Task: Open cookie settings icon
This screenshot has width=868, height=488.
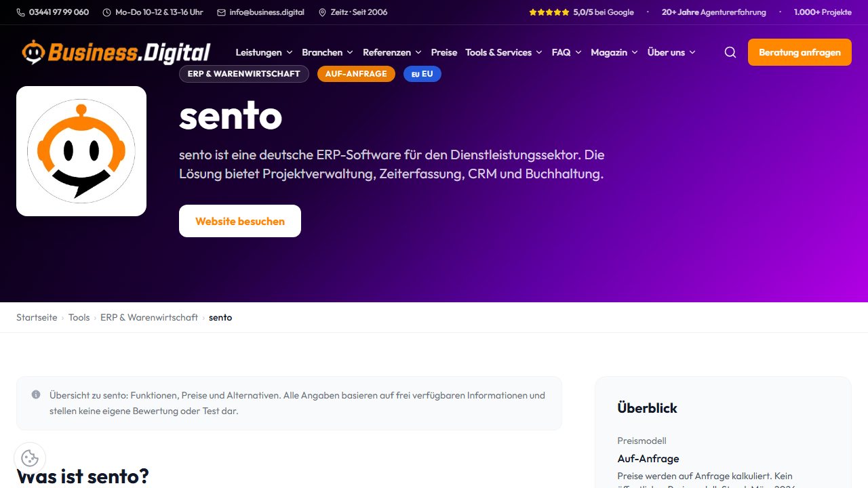Action: click(x=30, y=458)
